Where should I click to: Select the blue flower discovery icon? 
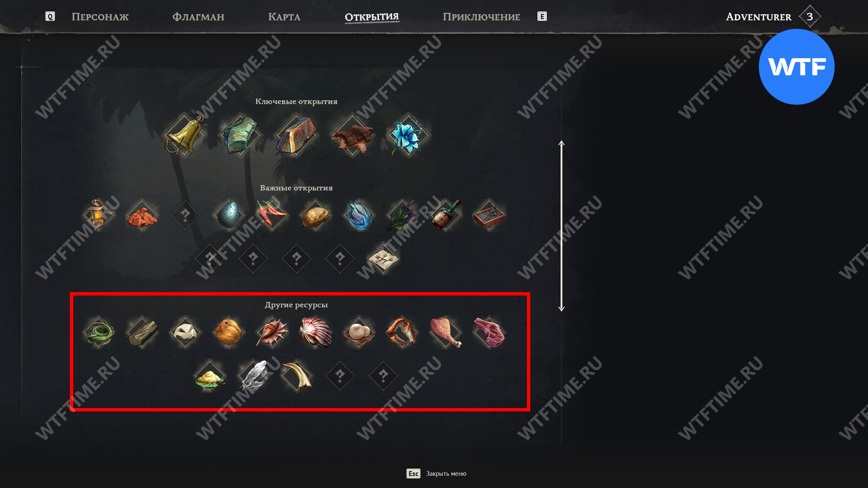coord(408,135)
